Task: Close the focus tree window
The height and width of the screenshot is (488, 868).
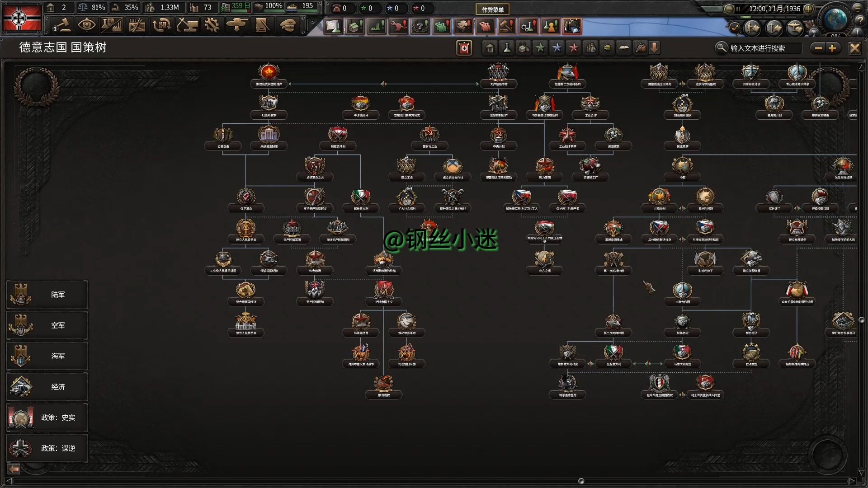Action: [x=854, y=48]
